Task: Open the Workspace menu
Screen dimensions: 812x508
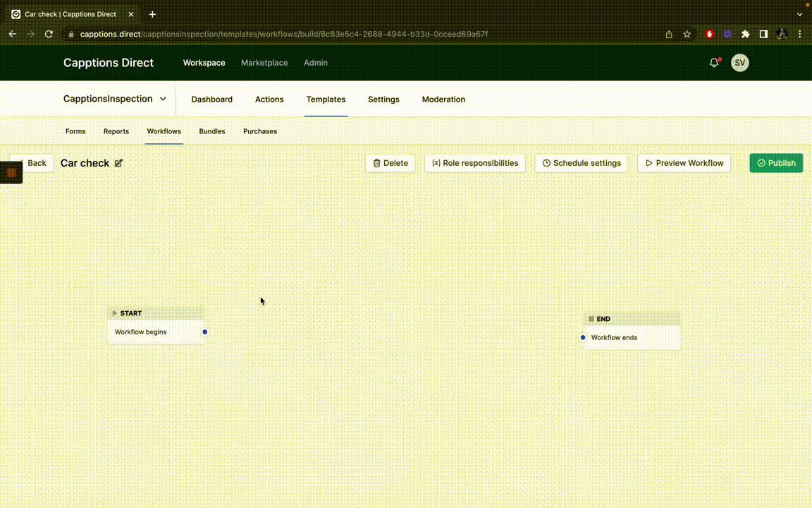Action: tap(204, 63)
